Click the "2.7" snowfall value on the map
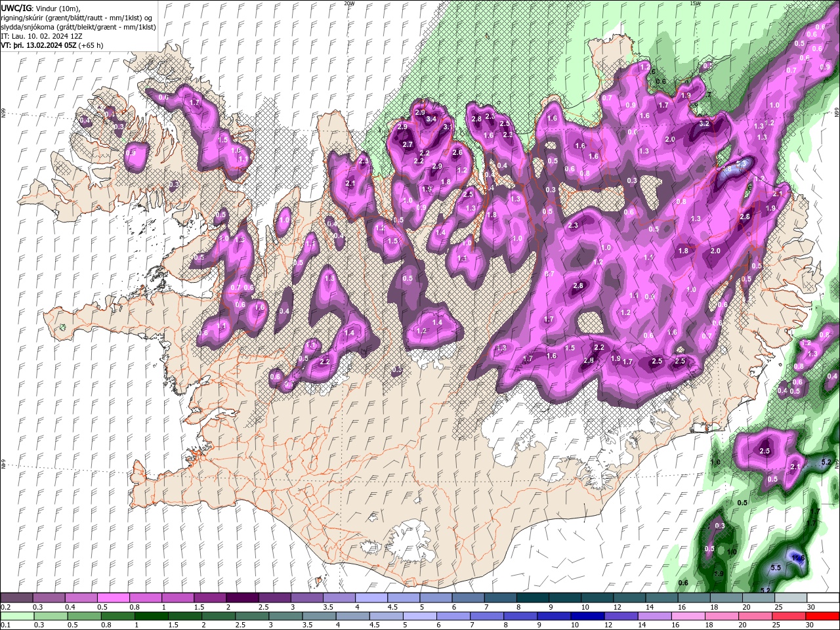The width and height of the screenshot is (840, 630). [x=408, y=144]
